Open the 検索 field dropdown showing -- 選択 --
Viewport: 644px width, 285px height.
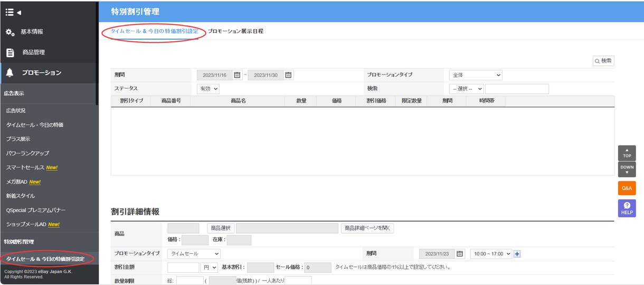(467, 89)
